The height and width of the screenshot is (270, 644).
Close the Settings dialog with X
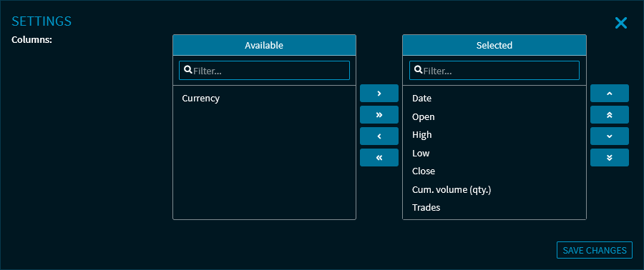click(x=620, y=23)
